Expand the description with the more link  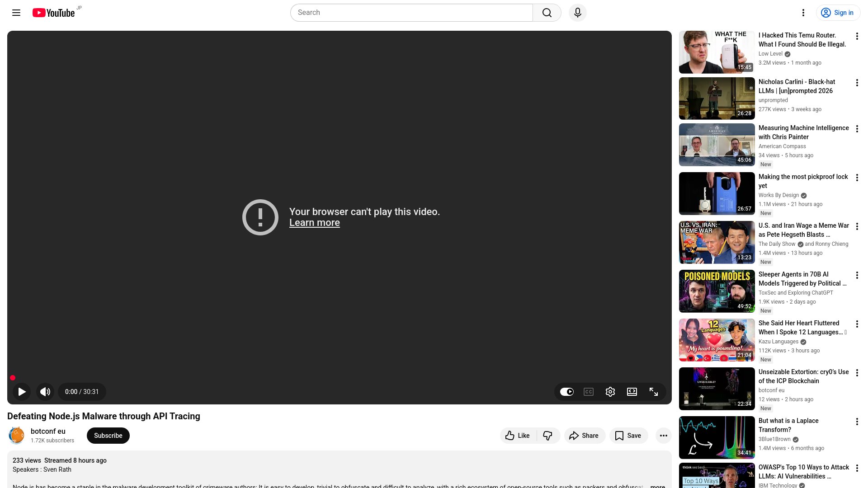tap(658, 486)
